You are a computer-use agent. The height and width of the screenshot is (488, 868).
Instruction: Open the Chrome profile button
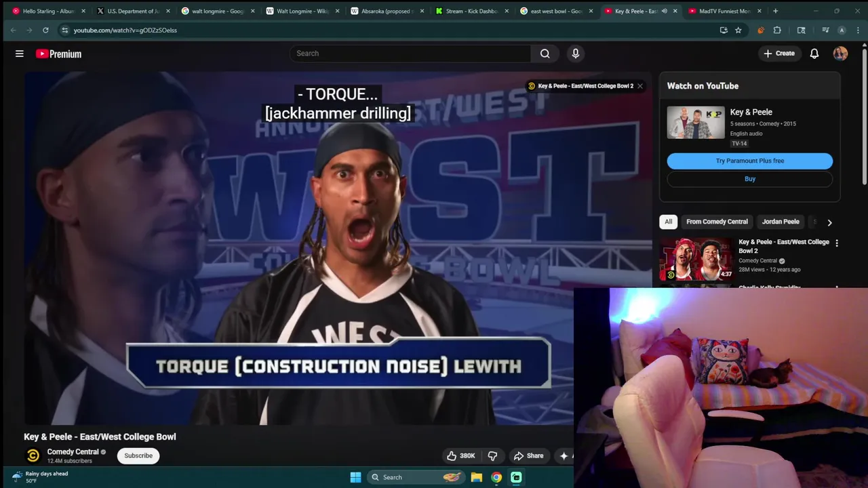point(842,30)
